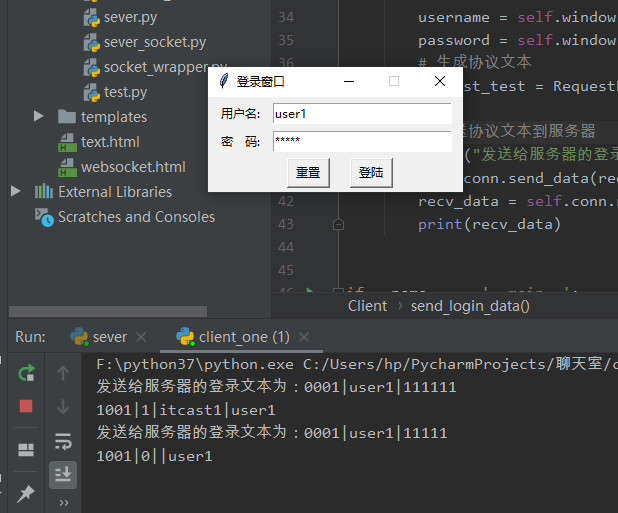Image resolution: width=618 pixels, height=513 pixels.
Task: Click the fold marker at line 43
Action: coord(338,225)
